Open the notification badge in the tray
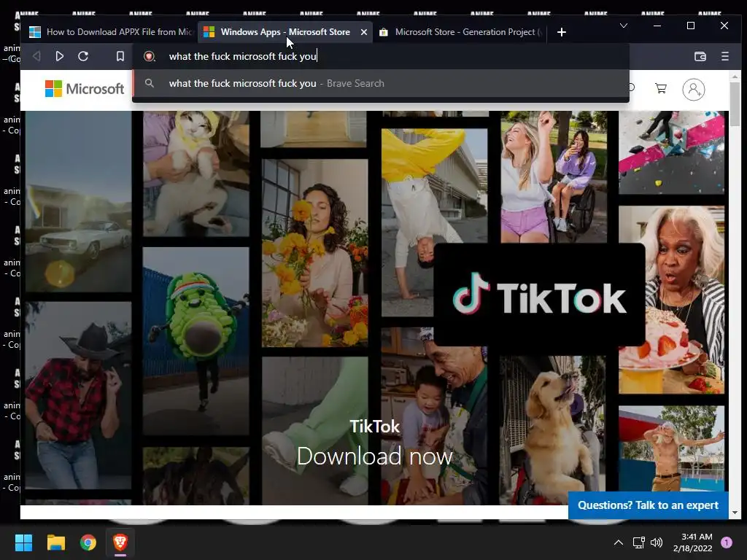 727,542
